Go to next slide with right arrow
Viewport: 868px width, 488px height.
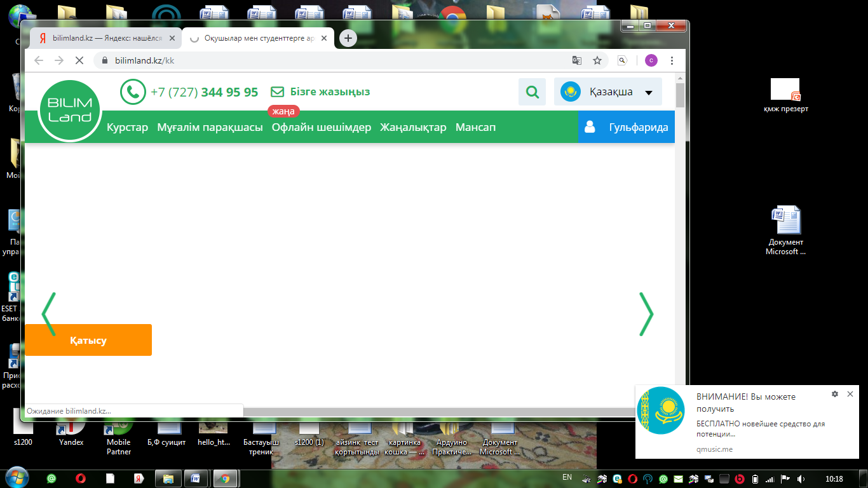coord(646,314)
